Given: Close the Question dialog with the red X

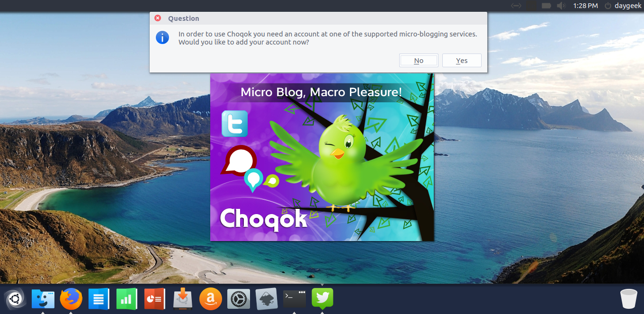Looking at the screenshot, I should [158, 18].
